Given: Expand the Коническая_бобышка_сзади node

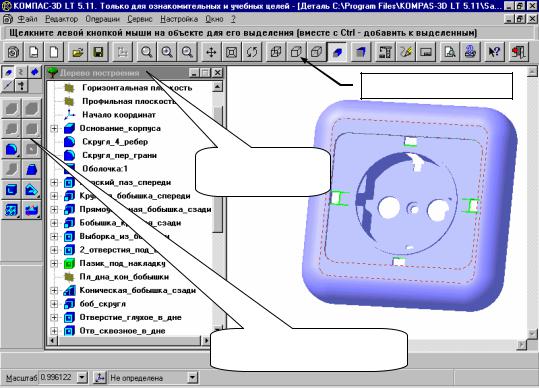Looking at the screenshot, I should click(x=54, y=290).
